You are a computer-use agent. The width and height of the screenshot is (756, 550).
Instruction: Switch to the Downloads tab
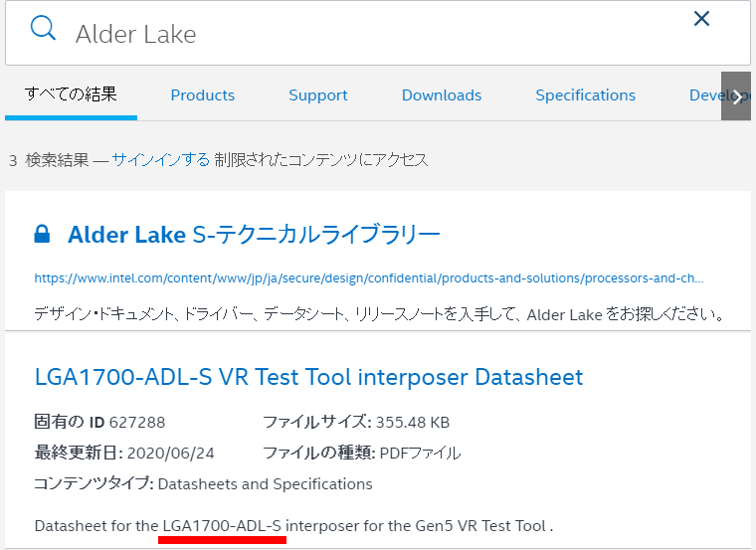(442, 95)
